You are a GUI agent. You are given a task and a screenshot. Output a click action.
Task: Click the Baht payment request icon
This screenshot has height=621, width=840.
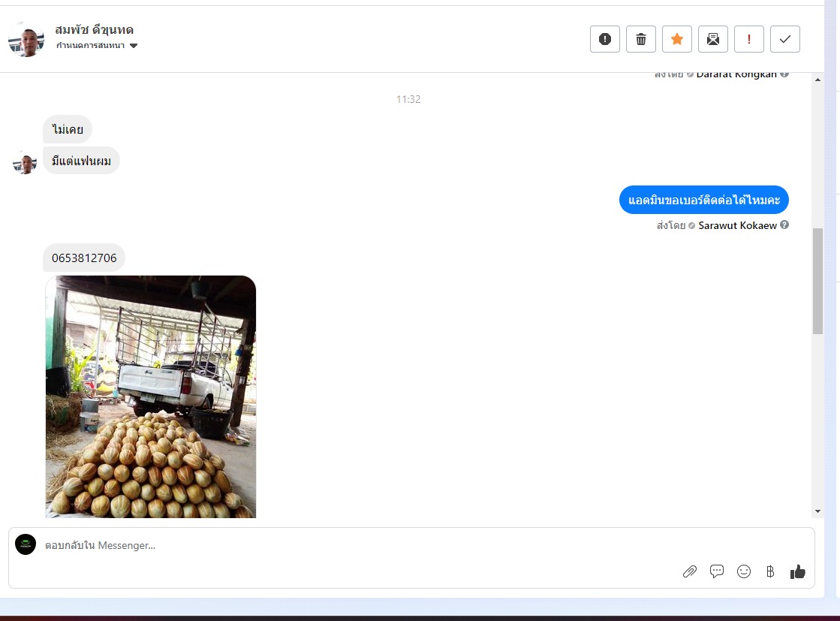coord(770,571)
